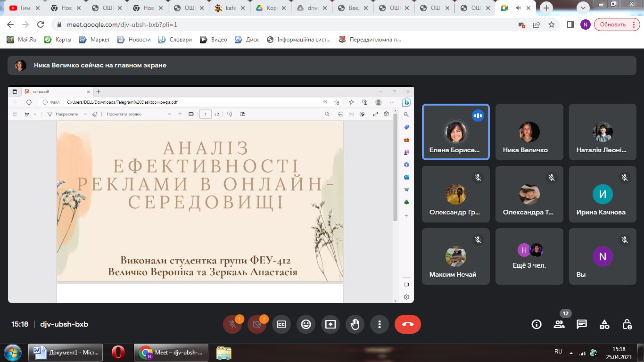Toggle the camera on
The height and width of the screenshot is (362, 644).
pos(257,324)
